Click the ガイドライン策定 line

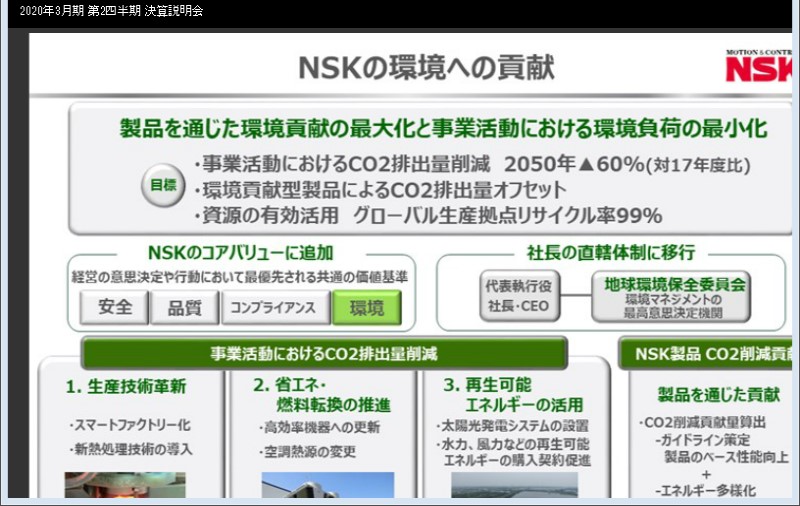(x=703, y=440)
